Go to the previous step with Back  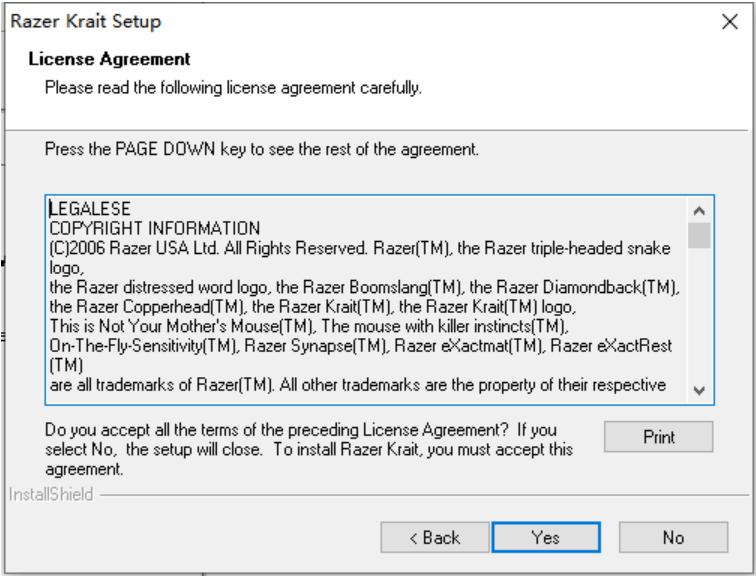[434, 537]
